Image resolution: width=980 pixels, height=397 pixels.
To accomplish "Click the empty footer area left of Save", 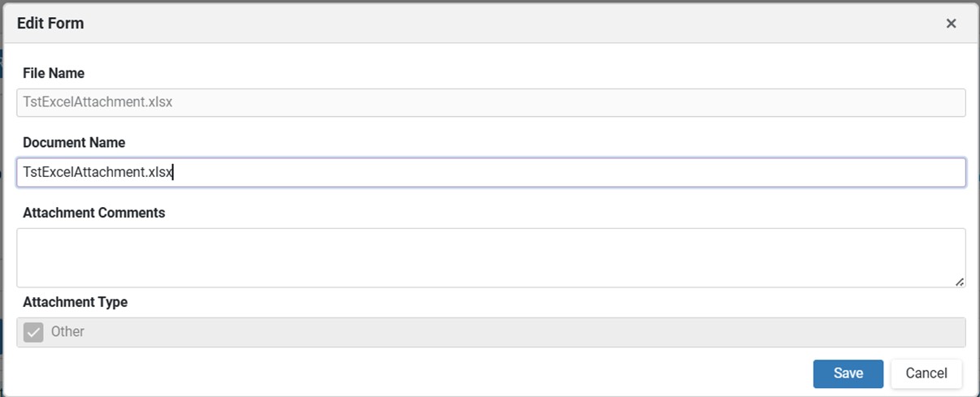I will pos(406,373).
